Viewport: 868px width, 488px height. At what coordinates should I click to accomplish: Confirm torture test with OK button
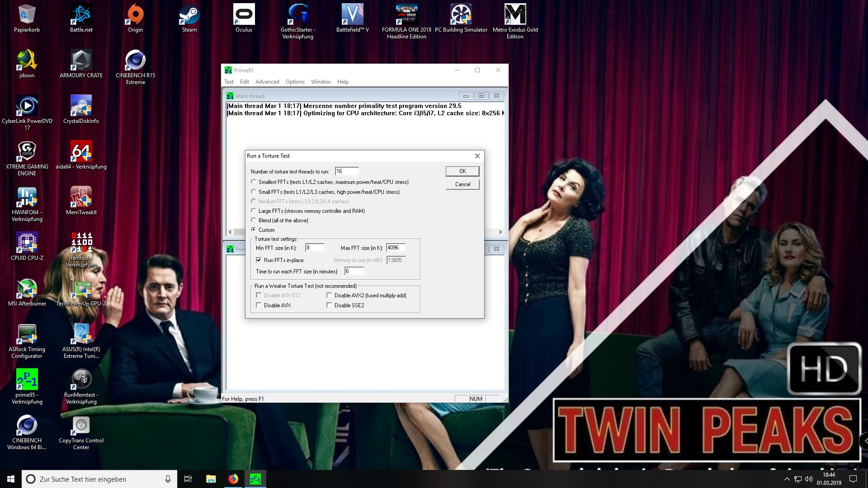462,171
